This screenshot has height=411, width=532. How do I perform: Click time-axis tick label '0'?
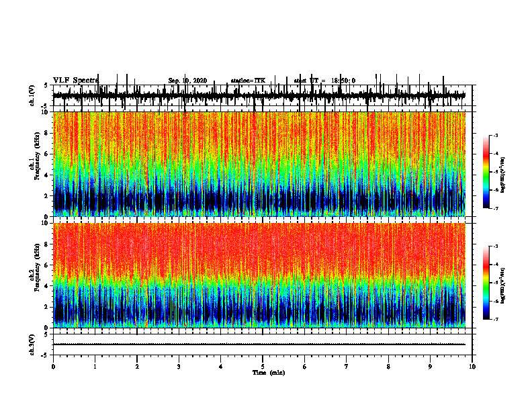click(x=53, y=367)
